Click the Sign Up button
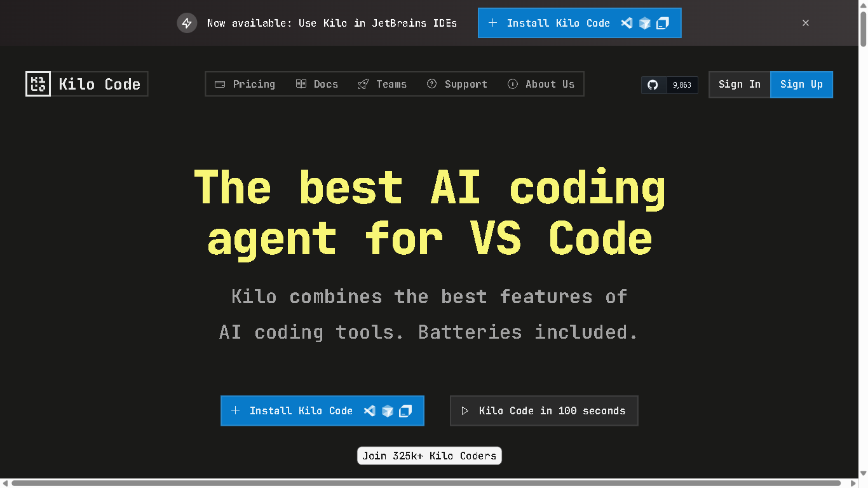 [801, 84]
